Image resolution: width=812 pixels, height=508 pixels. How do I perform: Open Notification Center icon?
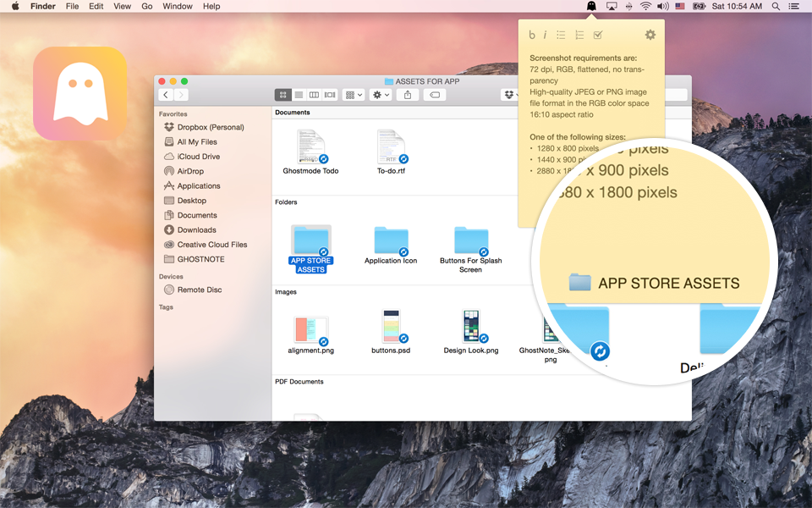click(793, 6)
